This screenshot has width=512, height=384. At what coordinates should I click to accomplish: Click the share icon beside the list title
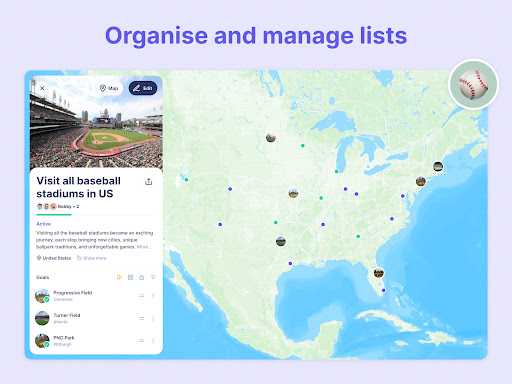149,182
